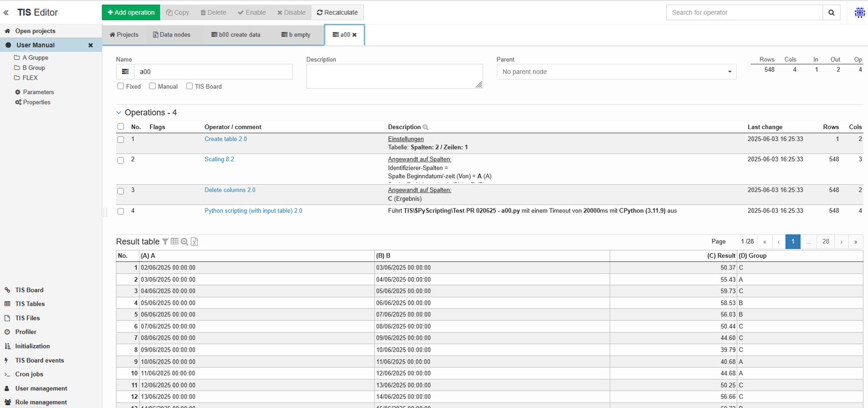Open Parameters of the project
Image resolution: width=868 pixels, height=408 pixels.
(38, 92)
